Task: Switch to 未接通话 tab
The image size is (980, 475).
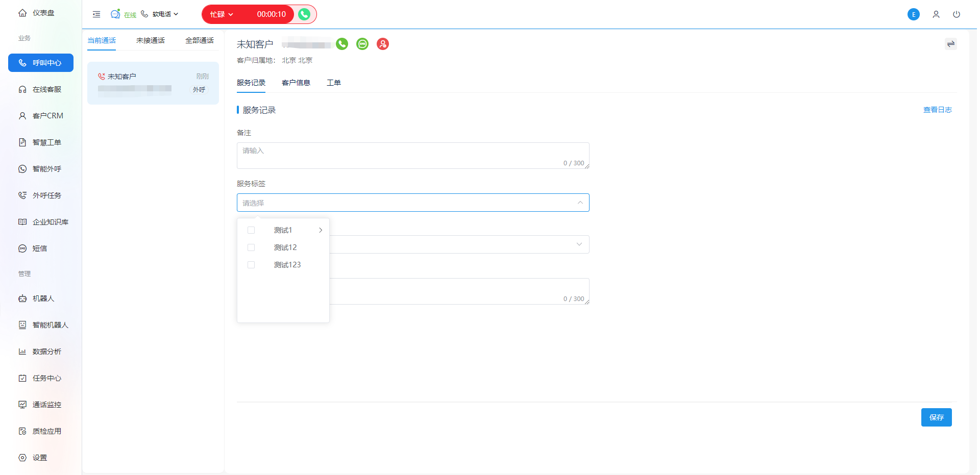Action: [151, 40]
